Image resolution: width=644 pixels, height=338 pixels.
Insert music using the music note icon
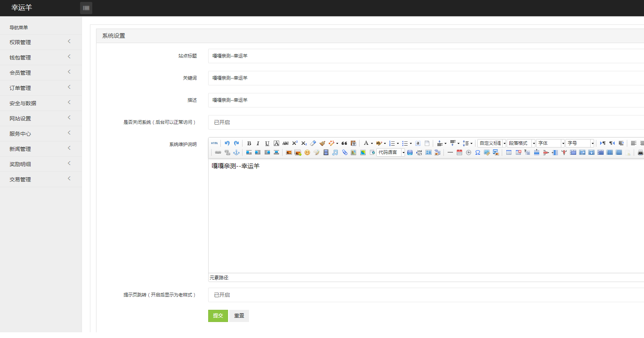point(335,152)
